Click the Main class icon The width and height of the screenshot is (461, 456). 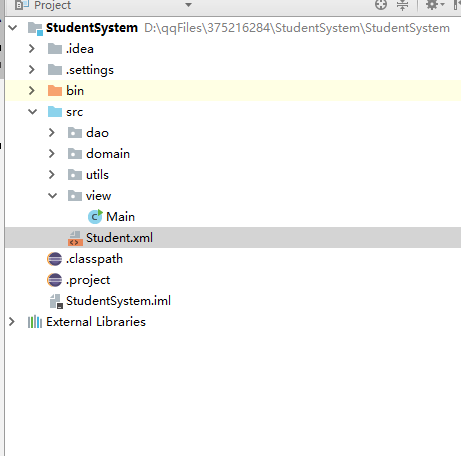95,216
